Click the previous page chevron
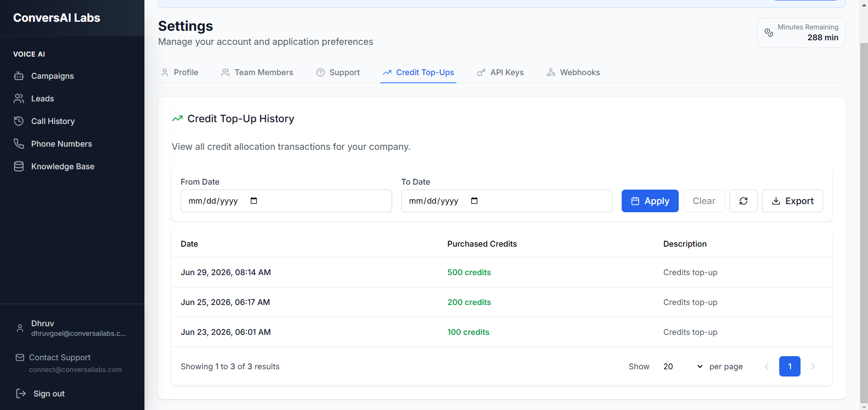The height and width of the screenshot is (410, 868). point(767,367)
